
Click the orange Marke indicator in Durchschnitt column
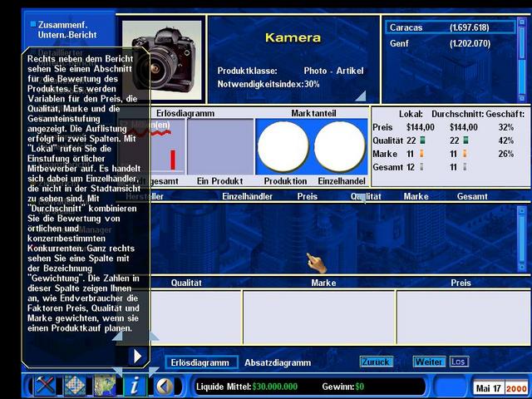click(465, 154)
